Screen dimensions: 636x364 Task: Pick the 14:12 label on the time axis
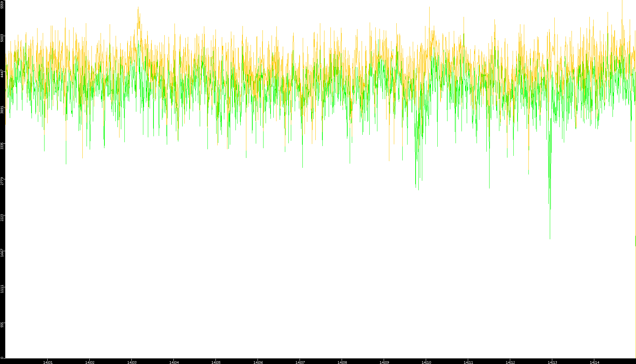[x=510, y=362]
